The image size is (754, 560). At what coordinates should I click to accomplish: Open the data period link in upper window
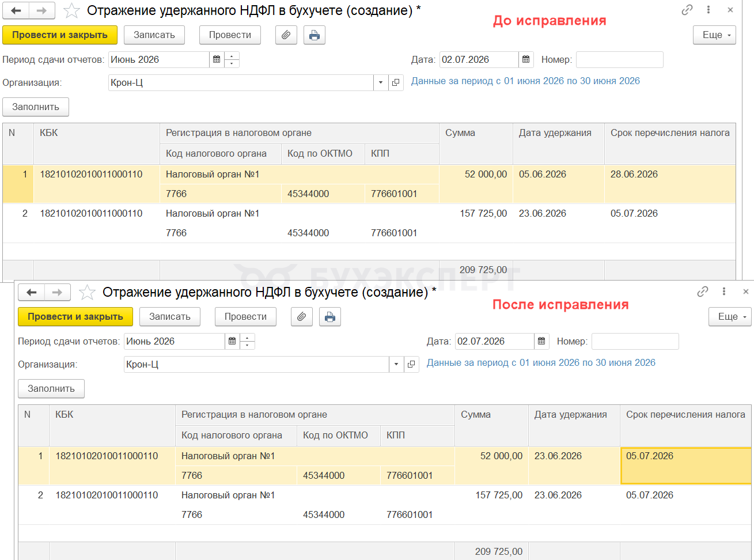525,81
